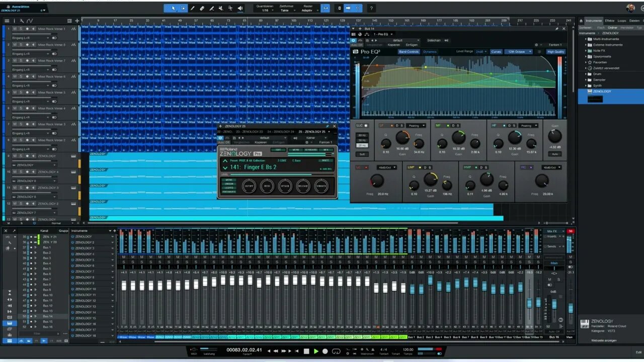The width and height of the screenshot is (644, 362).
Task: Click LF Gain knob 16.66 dB
Action: [x=403, y=137]
